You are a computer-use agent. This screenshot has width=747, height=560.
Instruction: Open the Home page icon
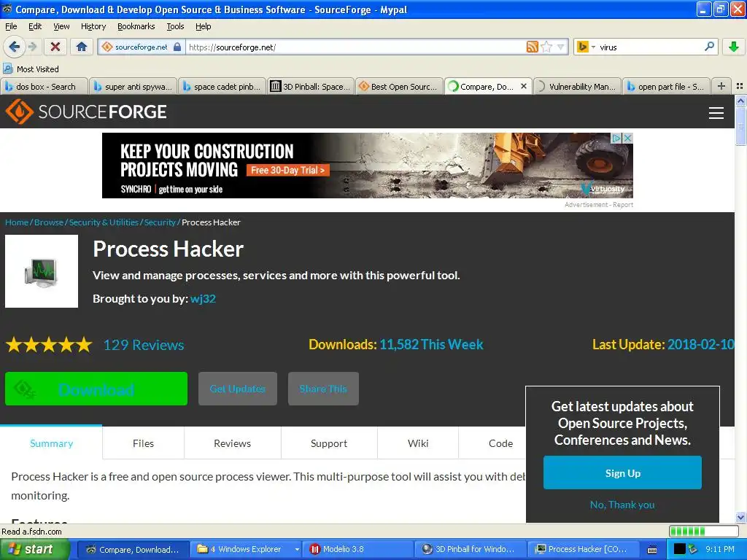[x=82, y=47]
